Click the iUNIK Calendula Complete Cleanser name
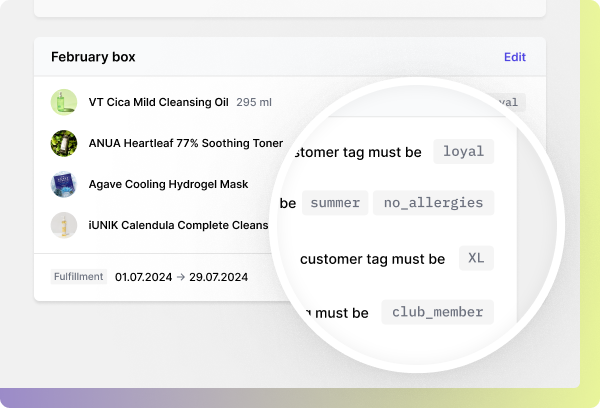The image size is (600, 408). pyautogui.click(x=178, y=225)
